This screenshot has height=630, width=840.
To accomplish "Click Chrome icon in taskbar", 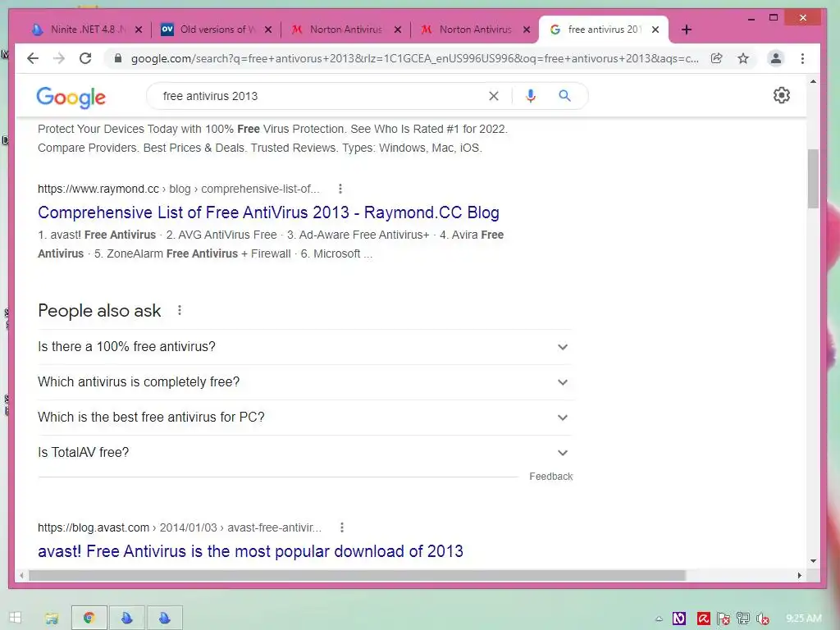I will click(x=89, y=619).
